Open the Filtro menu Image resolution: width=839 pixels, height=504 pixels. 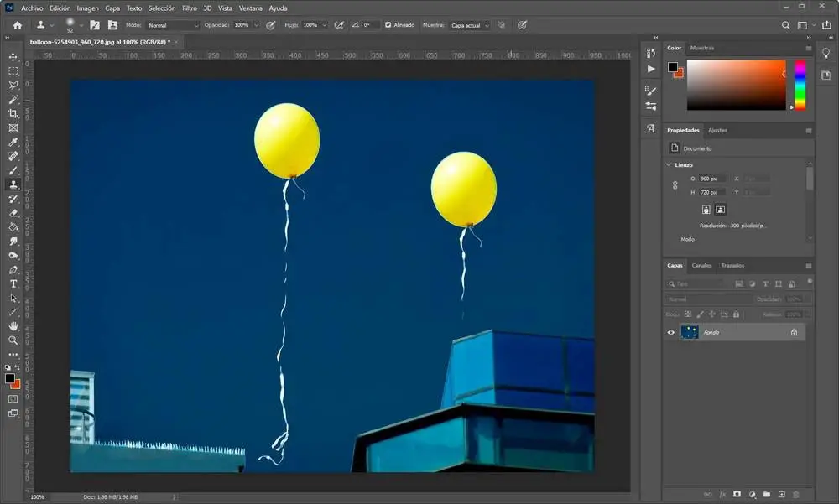click(x=189, y=8)
